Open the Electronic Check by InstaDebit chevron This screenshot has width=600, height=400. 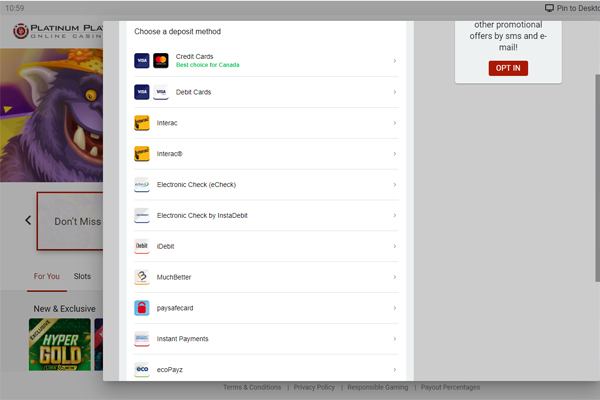395,216
